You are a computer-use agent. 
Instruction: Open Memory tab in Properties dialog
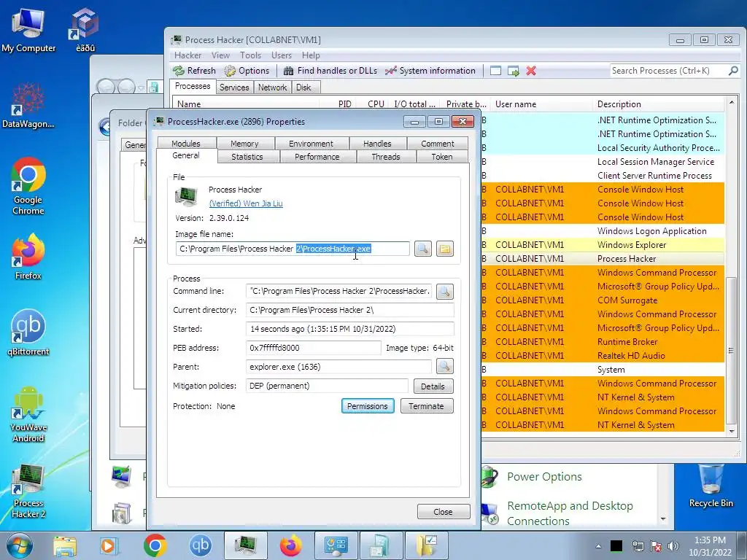click(x=244, y=144)
